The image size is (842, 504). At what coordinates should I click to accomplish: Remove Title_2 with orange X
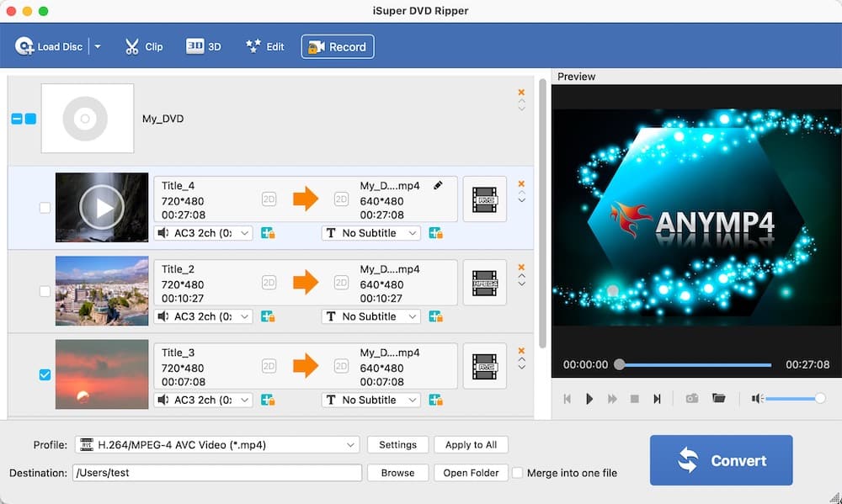(x=521, y=268)
